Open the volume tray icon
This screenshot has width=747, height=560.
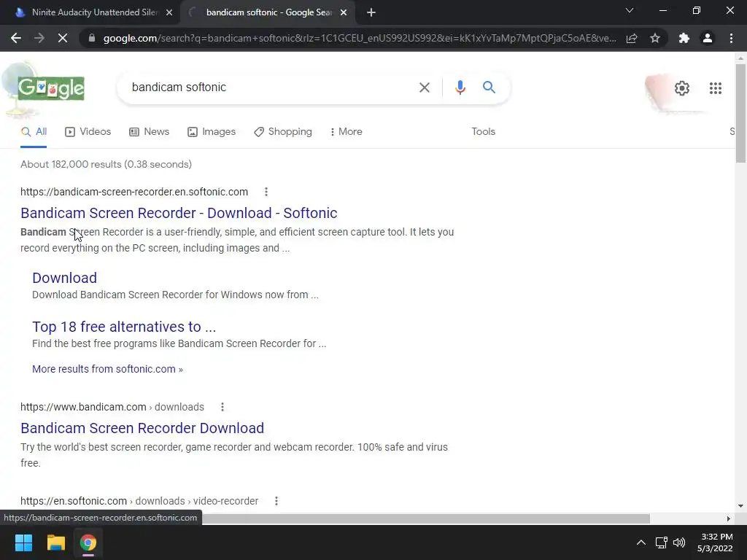point(679,542)
